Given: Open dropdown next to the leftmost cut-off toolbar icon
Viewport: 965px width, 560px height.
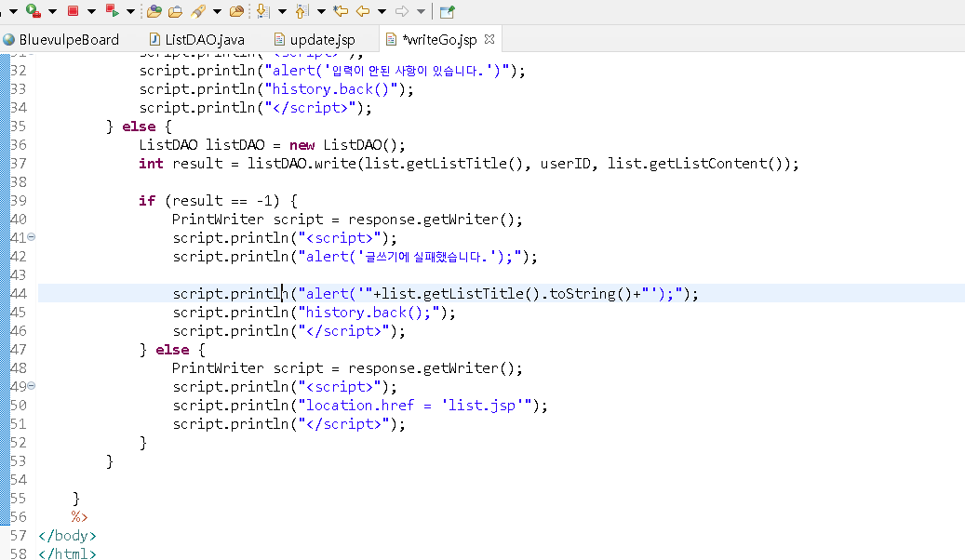Looking at the screenshot, I should pyautogui.click(x=13, y=11).
